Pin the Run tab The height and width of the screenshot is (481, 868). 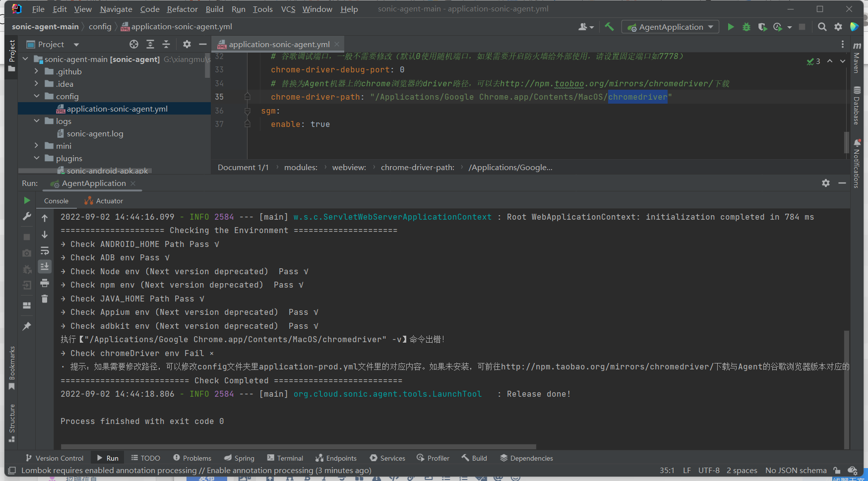27,326
